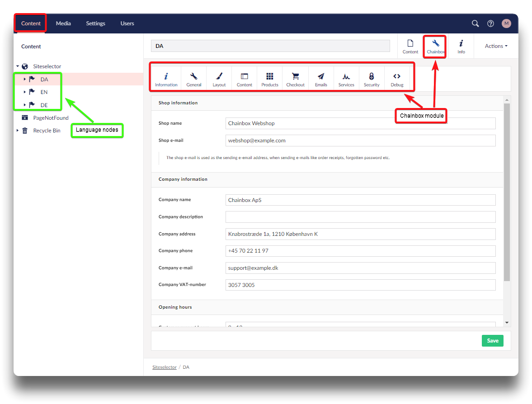Open the Checkout cart section

point(295,80)
